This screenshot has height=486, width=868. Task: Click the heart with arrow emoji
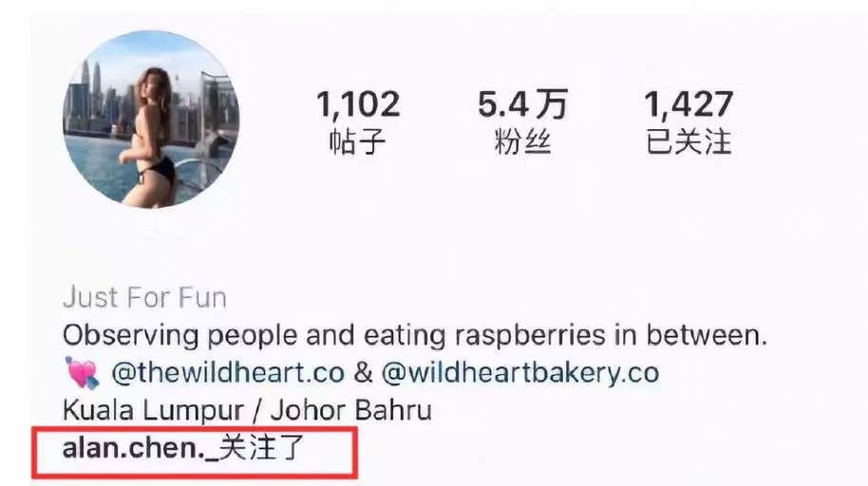tap(82, 372)
